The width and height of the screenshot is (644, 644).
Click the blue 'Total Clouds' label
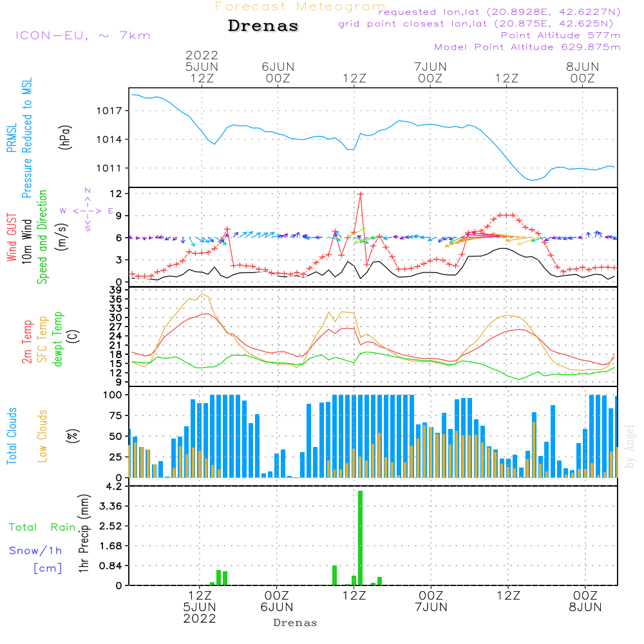[x=12, y=436]
